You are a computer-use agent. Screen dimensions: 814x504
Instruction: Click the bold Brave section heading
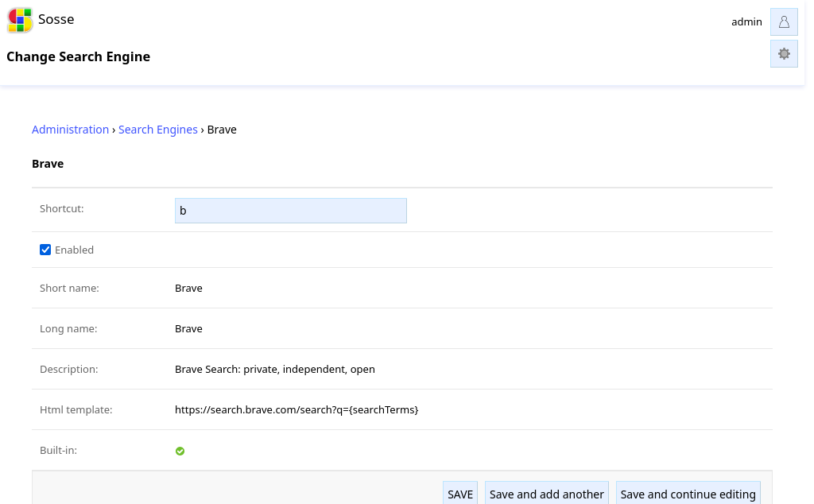[48, 164]
